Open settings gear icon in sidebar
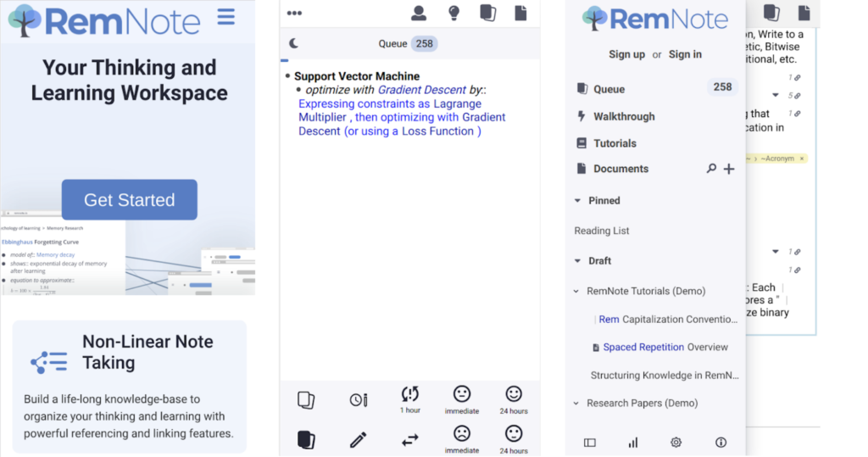Screen dimensions: 868x457 (x=676, y=442)
